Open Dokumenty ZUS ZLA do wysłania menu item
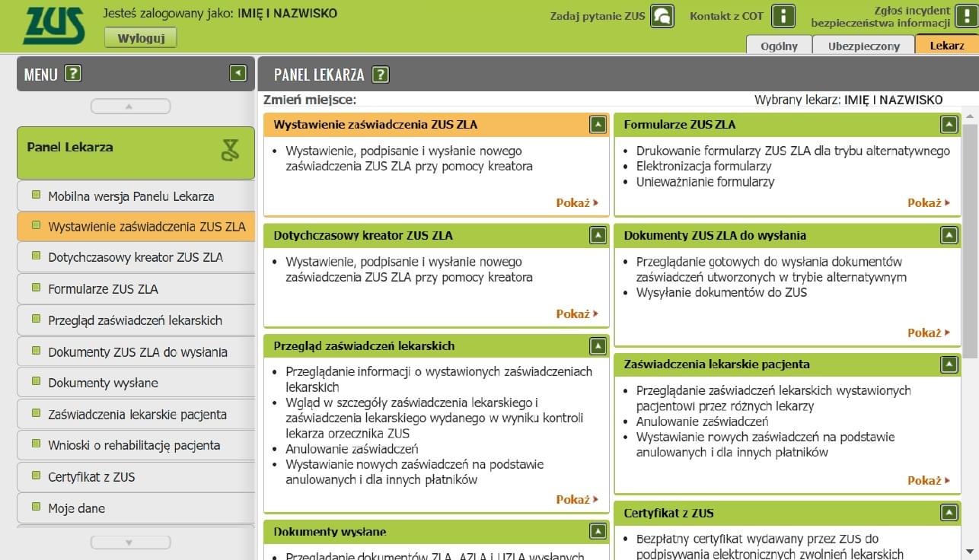 [x=136, y=352]
